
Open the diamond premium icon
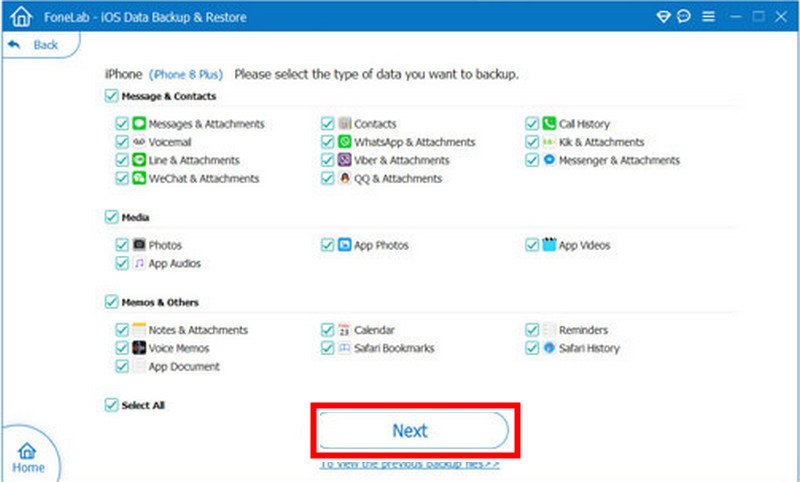pos(663,17)
